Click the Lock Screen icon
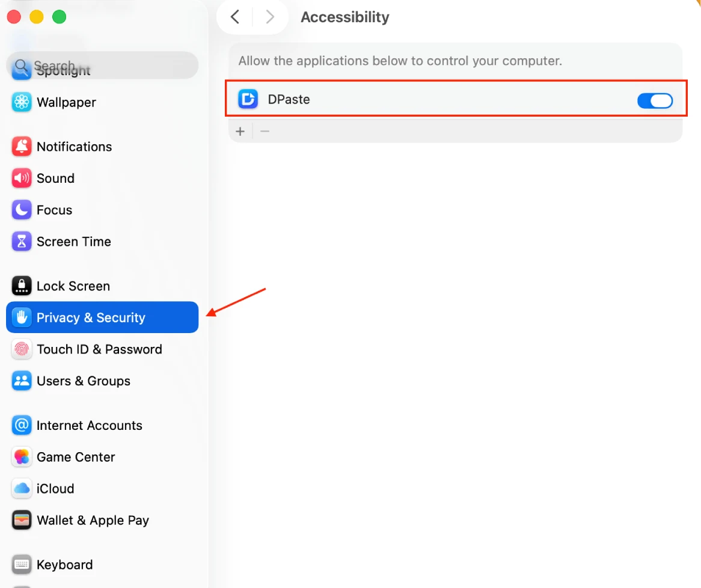Screen dimensions: 701x588 click(x=22, y=286)
